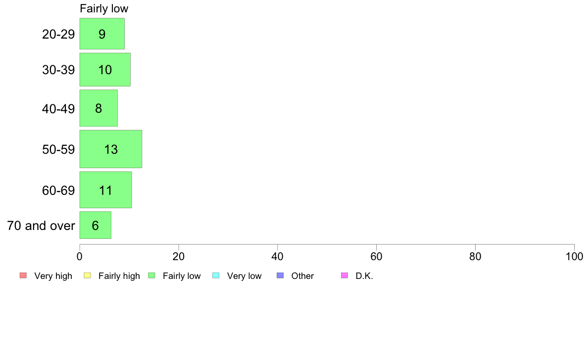This screenshot has width=588, height=364.
Task: Click the red Very high legend swatch
Action: pyautogui.click(x=23, y=275)
